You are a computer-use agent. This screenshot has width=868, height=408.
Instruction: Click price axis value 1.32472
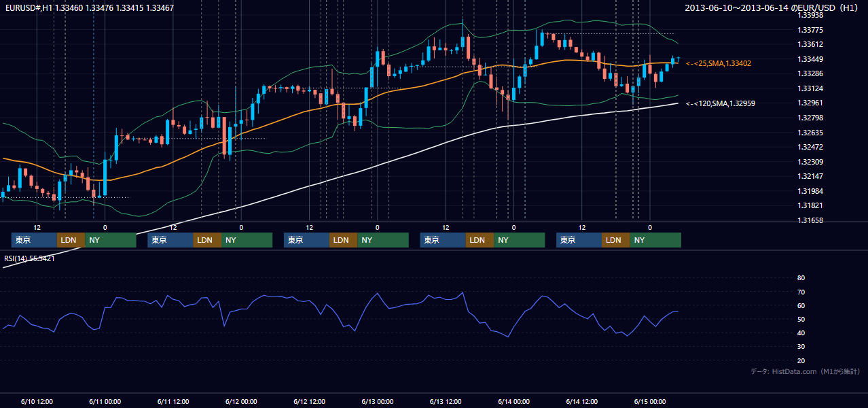coord(810,147)
